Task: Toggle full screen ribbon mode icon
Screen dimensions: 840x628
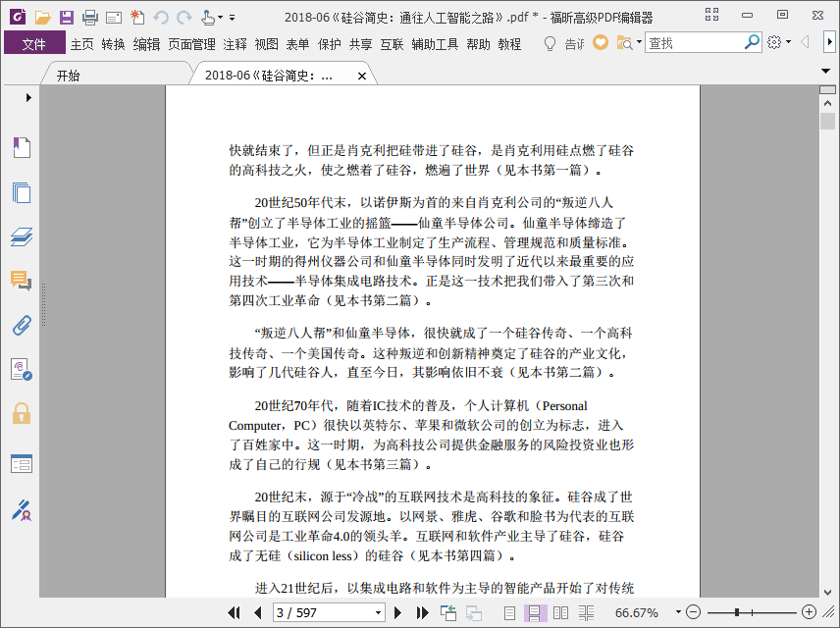Action: (x=712, y=15)
